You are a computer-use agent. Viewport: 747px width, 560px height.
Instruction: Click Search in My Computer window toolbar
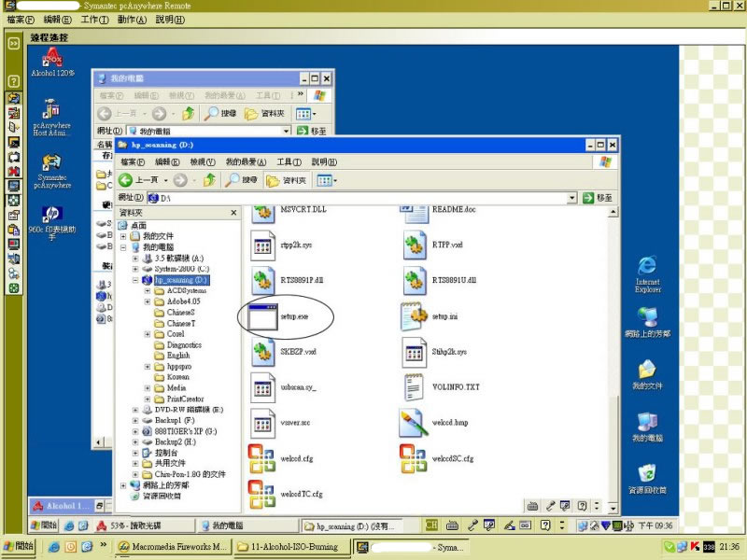pyautogui.click(x=220, y=113)
